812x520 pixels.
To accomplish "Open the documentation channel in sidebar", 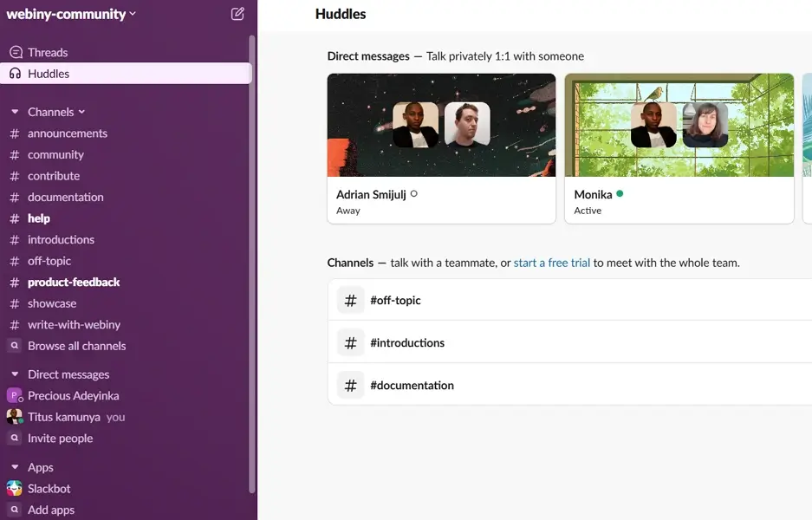I will pyautogui.click(x=126, y=197).
